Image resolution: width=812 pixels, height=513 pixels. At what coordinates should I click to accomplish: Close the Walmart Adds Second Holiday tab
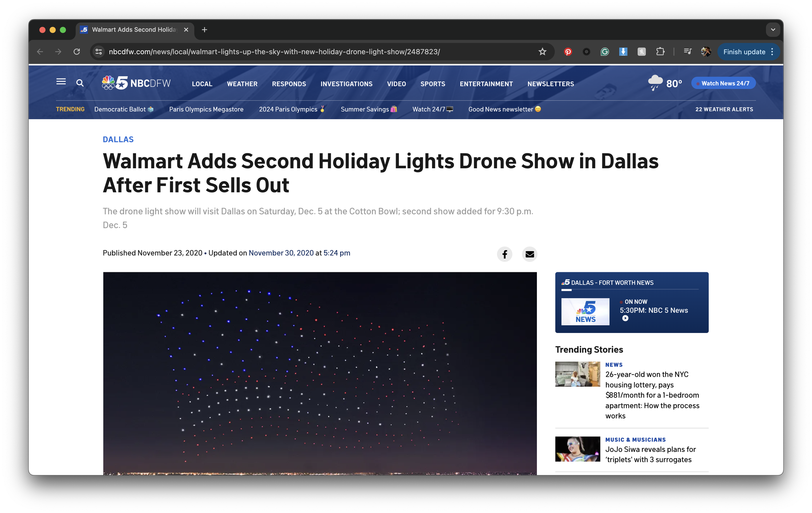point(186,30)
